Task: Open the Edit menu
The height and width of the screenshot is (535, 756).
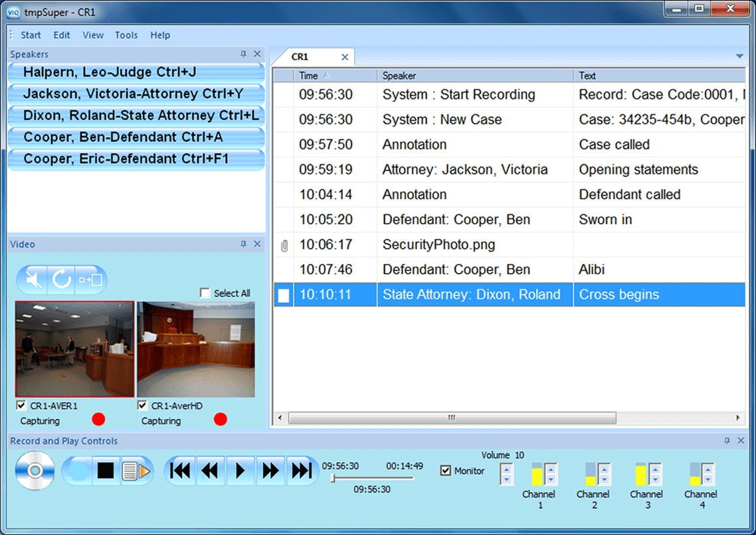Action: point(62,35)
